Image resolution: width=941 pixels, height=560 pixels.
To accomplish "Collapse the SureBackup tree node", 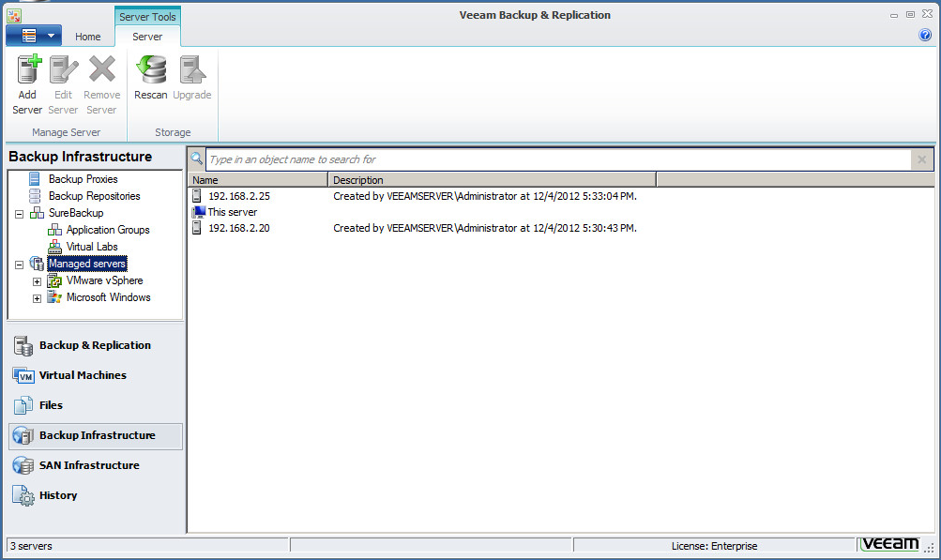I will (x=19, y=214).
